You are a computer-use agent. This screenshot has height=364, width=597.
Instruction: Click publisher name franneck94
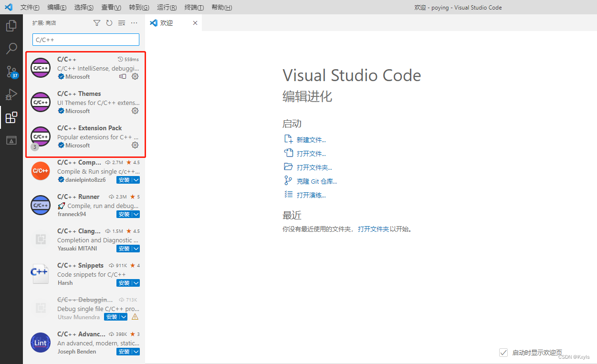pyautogui.click(x=72, y=214)
